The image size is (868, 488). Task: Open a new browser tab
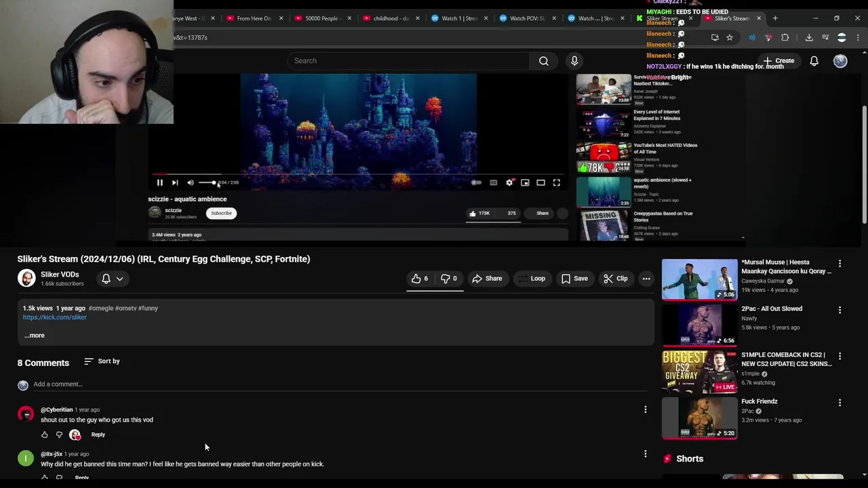775,18
